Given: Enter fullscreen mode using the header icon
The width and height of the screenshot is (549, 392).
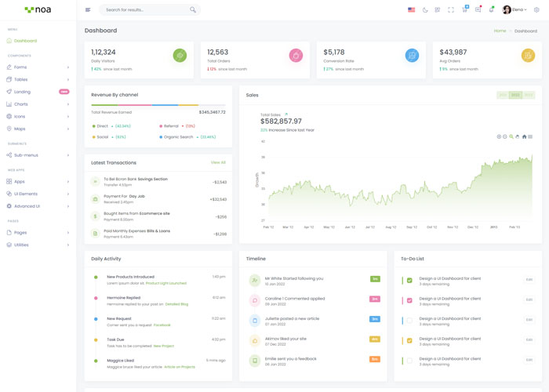Looking at the screenshot, I should 451,10.
